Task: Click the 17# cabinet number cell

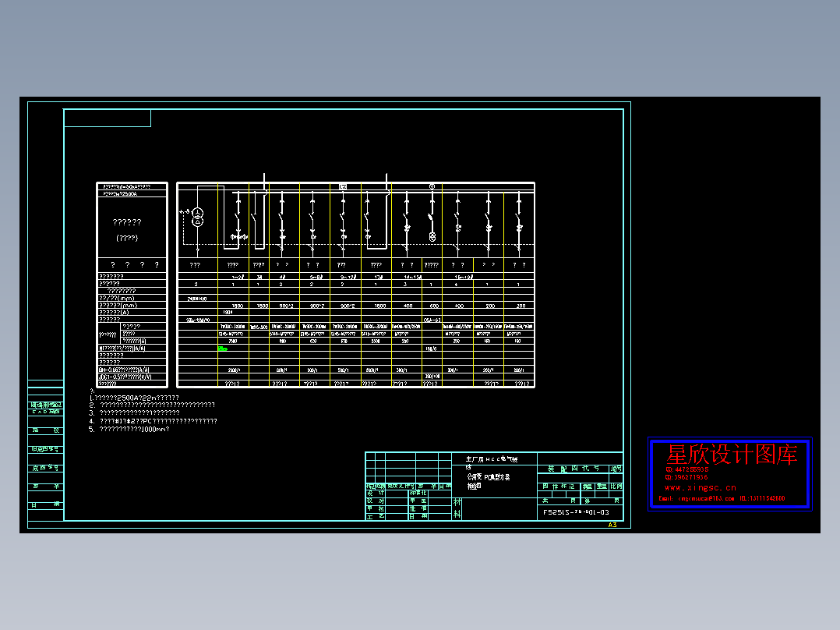Action: [x=379, y=278]
